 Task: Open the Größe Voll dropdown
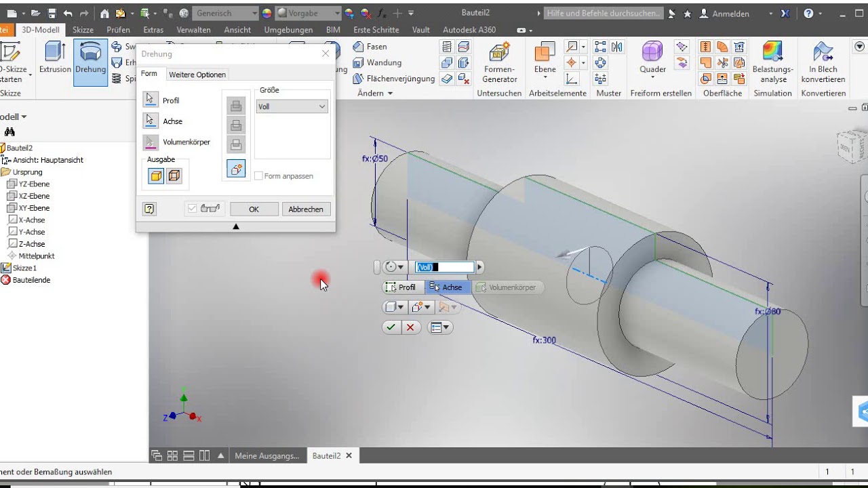pos(292,106)
